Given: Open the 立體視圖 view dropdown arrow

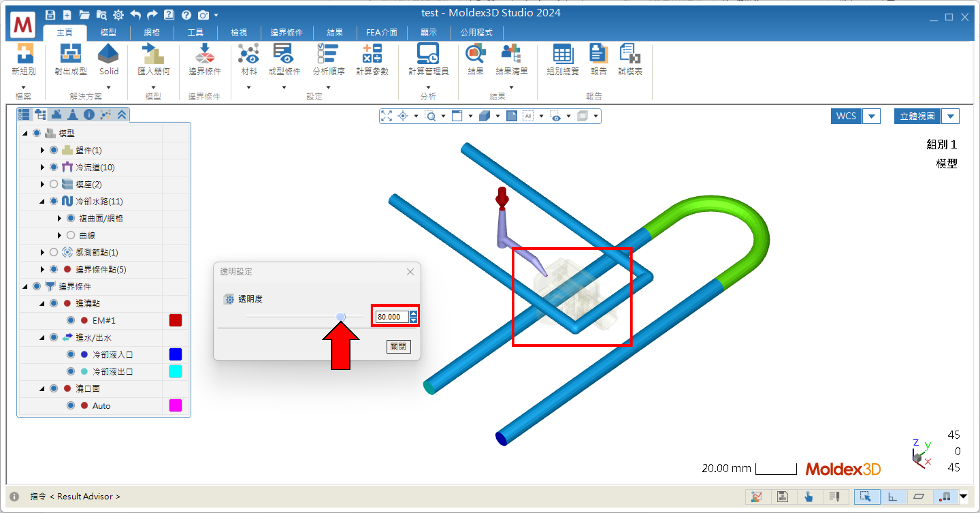Looking at the screenshot, I should pos(951,116).
